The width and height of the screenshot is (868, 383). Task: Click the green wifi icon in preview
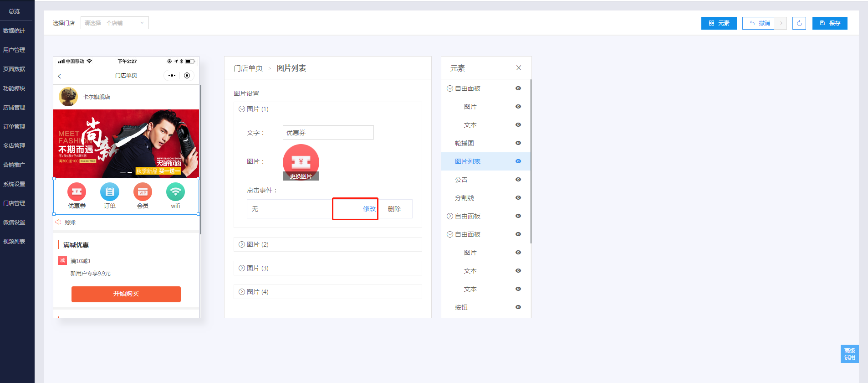coord(175,192)
